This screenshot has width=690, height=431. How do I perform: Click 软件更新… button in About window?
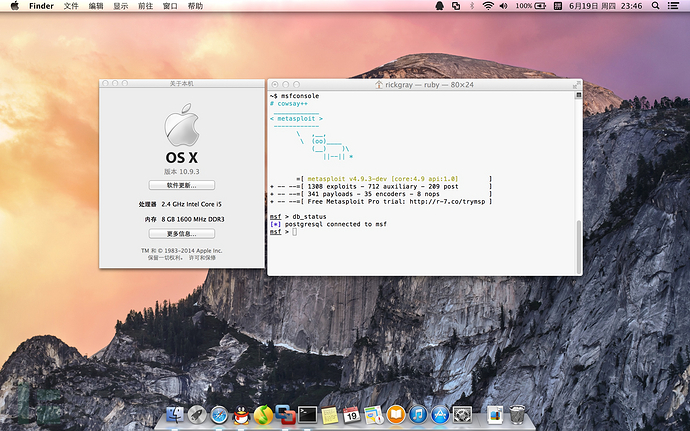(182, 185)
